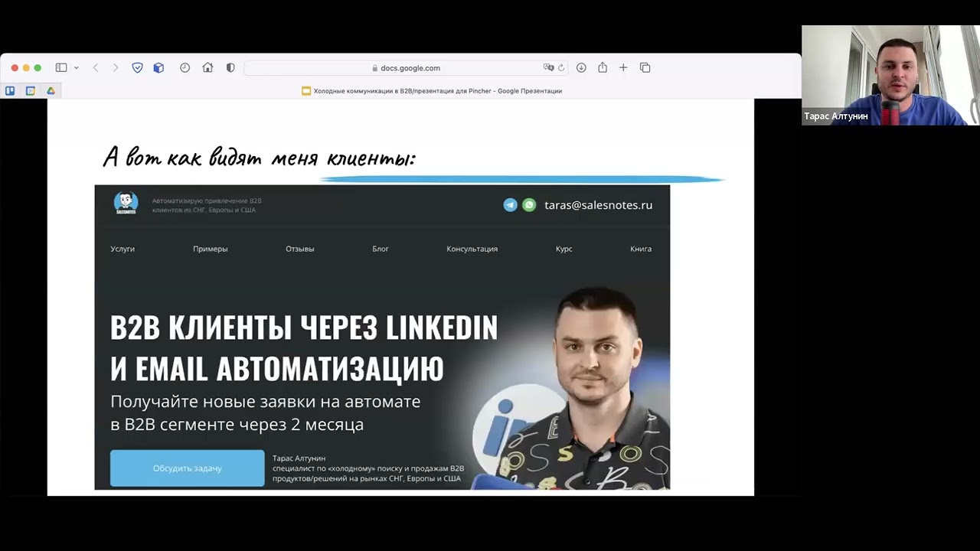Reload the current page
The image size is (980, 551).
(561, 68)
